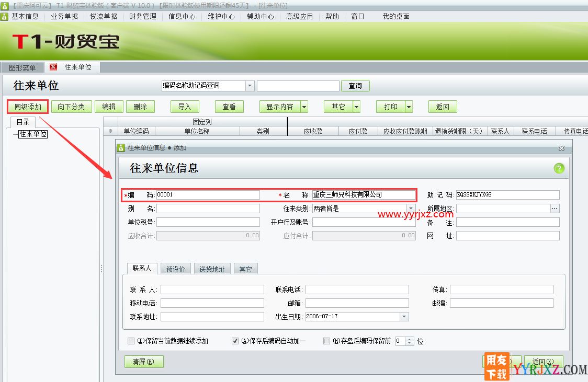Click the 单位名称 column header

tap(197, 131)
